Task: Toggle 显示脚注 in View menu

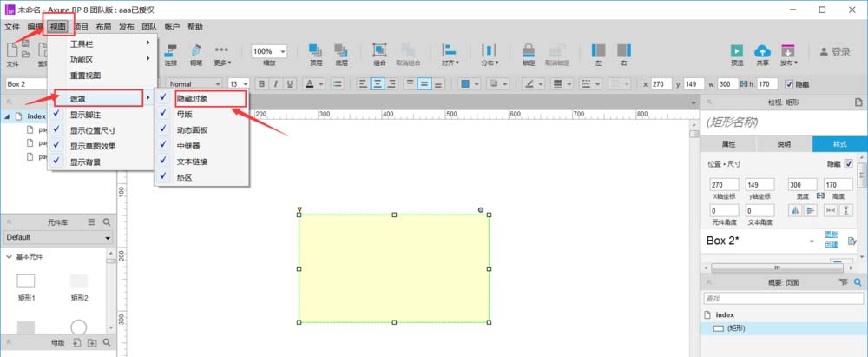Action: click(x=102, y=114)
